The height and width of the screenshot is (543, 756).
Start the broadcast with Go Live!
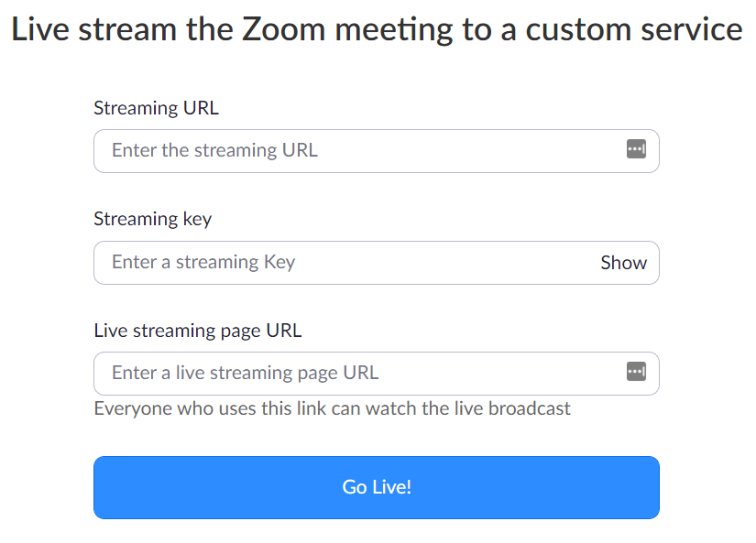[x=377, y=487]
